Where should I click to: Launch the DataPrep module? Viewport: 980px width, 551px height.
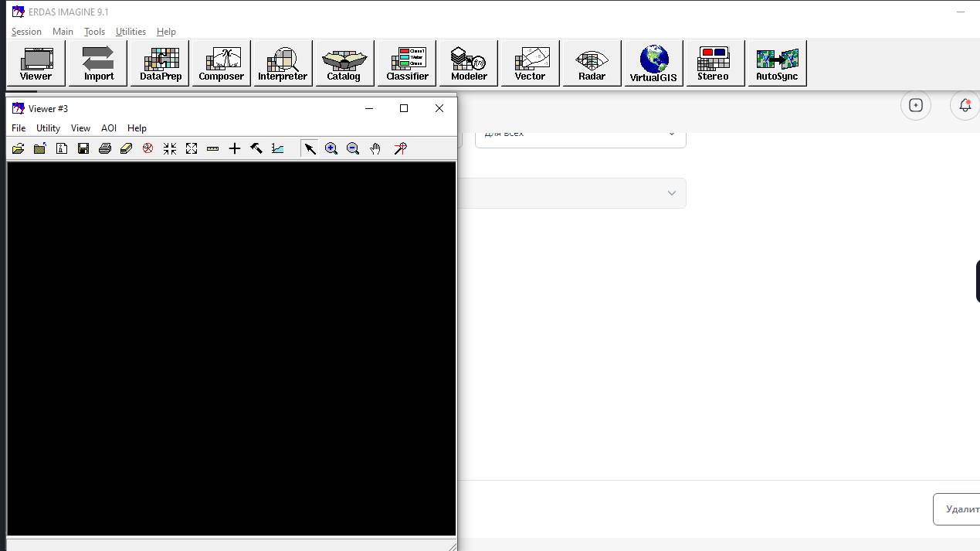160,63
